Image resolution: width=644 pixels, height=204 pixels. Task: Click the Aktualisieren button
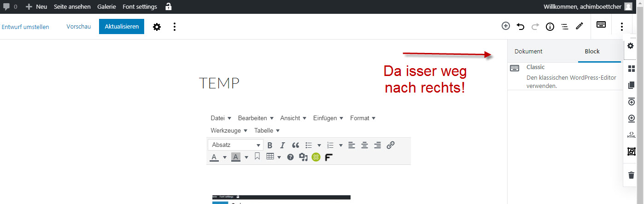(x=122, y=27)
